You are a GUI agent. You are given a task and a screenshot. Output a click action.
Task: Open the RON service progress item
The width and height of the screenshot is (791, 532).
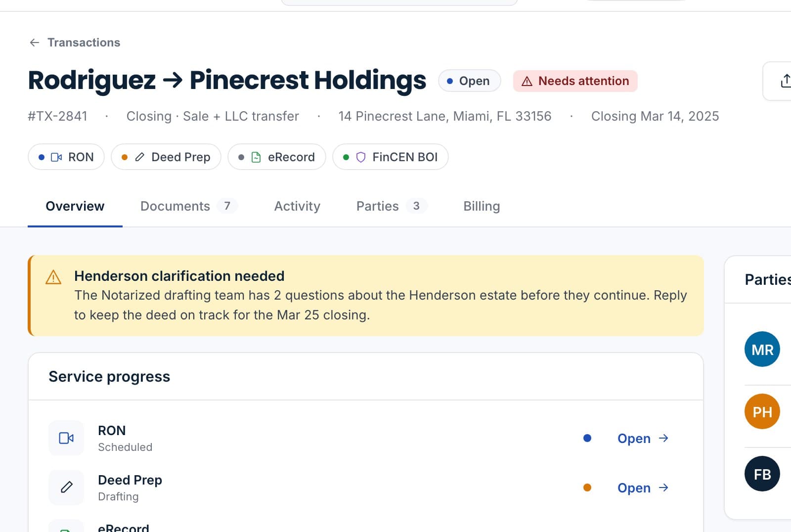click(643, 439)
